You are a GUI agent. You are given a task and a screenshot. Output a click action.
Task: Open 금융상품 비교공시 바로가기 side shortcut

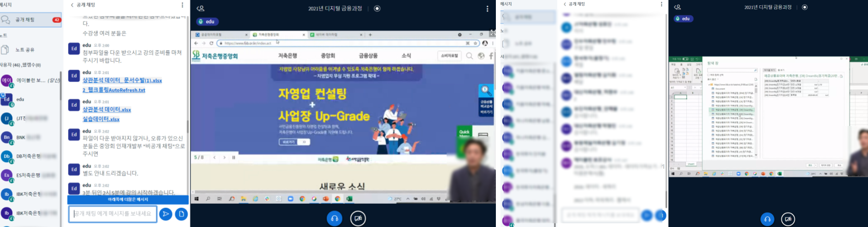tap(486, 100)
